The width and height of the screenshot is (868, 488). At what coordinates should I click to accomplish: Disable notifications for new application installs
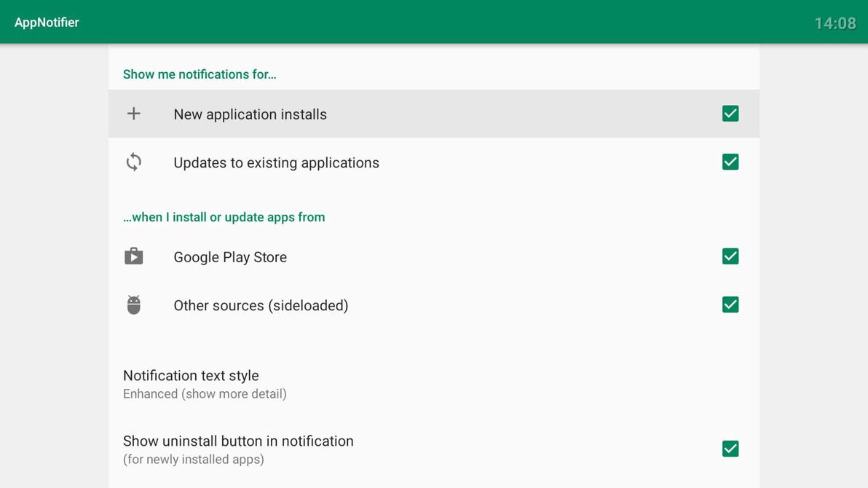730,113
